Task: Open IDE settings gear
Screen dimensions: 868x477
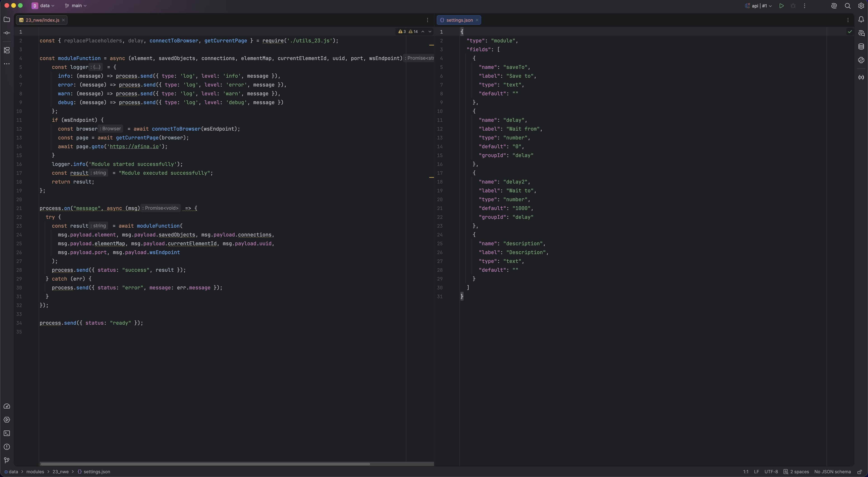Action: [x=861, y=6]
